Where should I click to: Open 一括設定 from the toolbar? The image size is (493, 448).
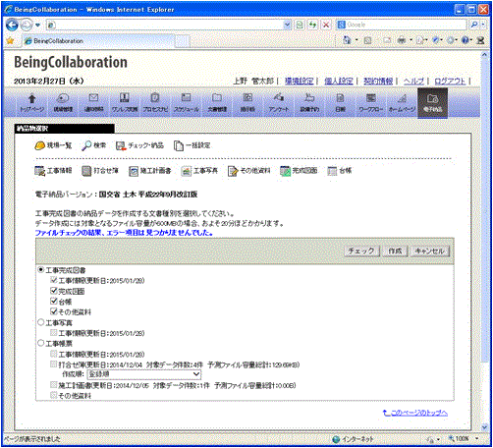pos(192,145)
